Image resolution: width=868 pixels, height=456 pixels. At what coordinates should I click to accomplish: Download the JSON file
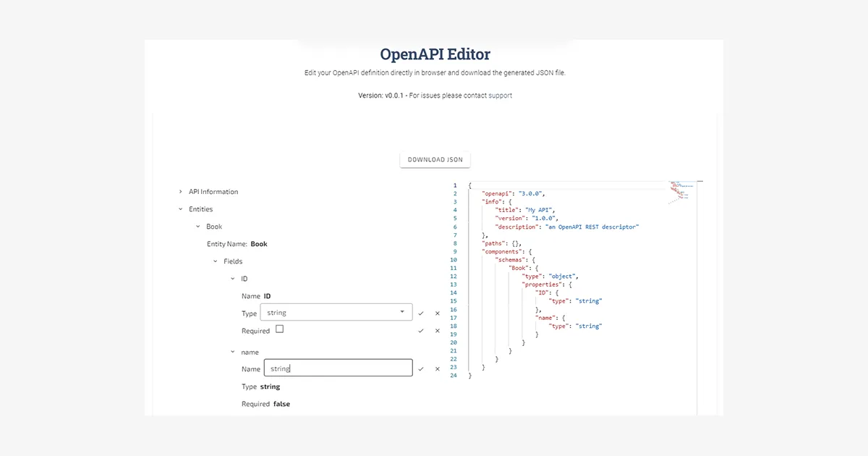[x=435, y=159]
